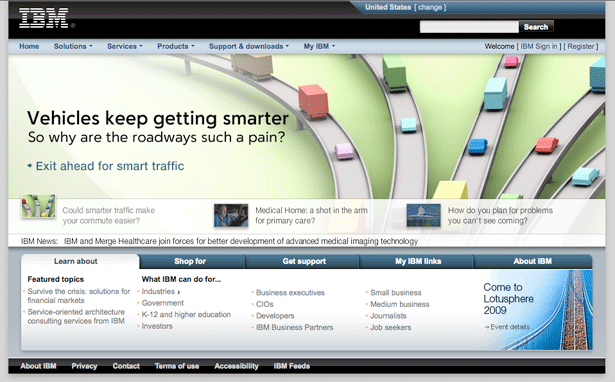Viewport: 615px width, 382px height.
Task: Click IBM Sign in link
Action: [x=539, y=46]
